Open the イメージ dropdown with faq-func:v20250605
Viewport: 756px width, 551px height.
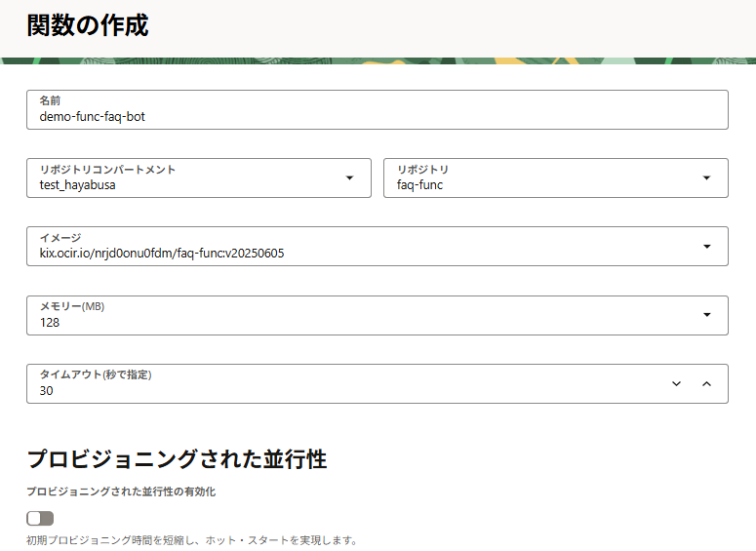point(378,247)
